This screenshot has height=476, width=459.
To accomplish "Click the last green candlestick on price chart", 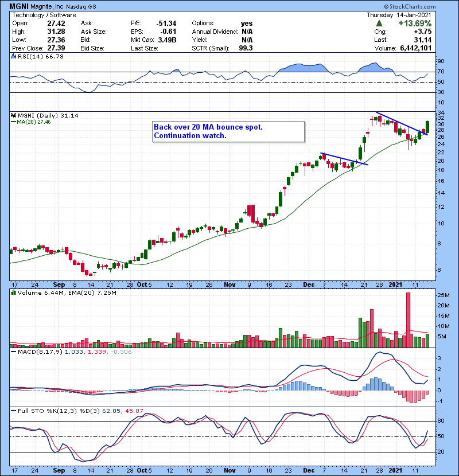I will [x=427, y=127].
